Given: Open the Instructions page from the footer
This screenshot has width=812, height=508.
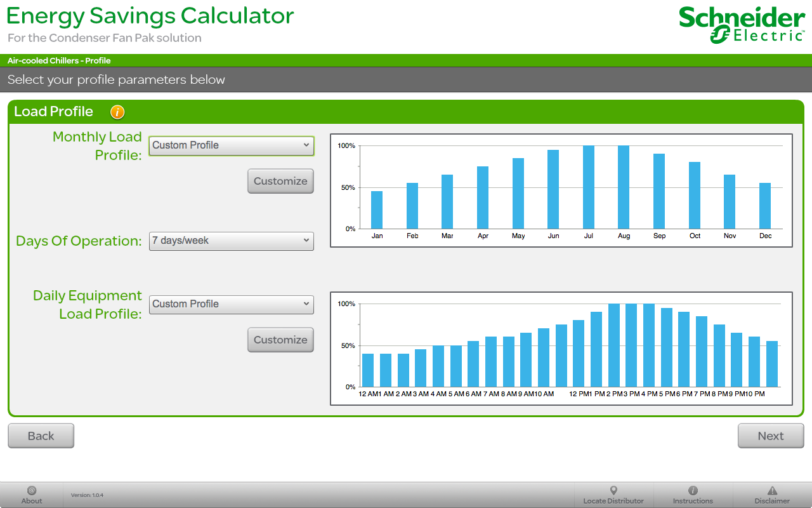Looking at the screenshot, I should [693, 495].
